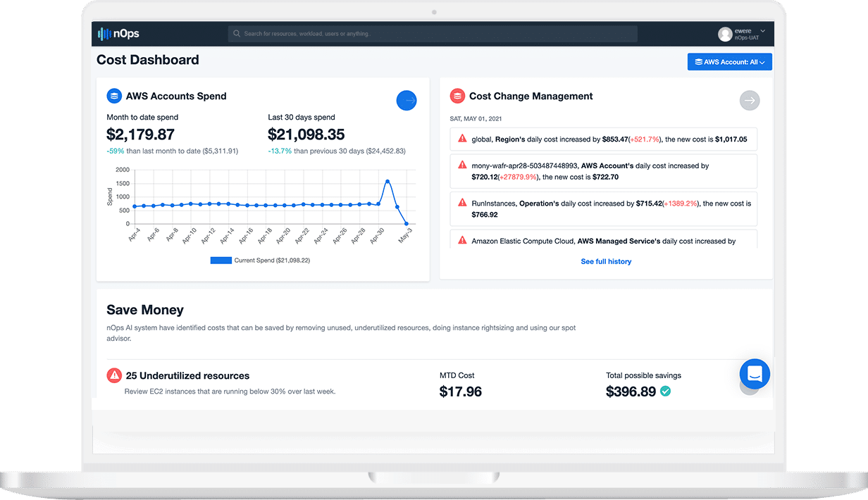This screenshot has width=868, height=500.
Task: Open the Amazon Elastic Compute Cloud alert
Action: pos(603,239)
